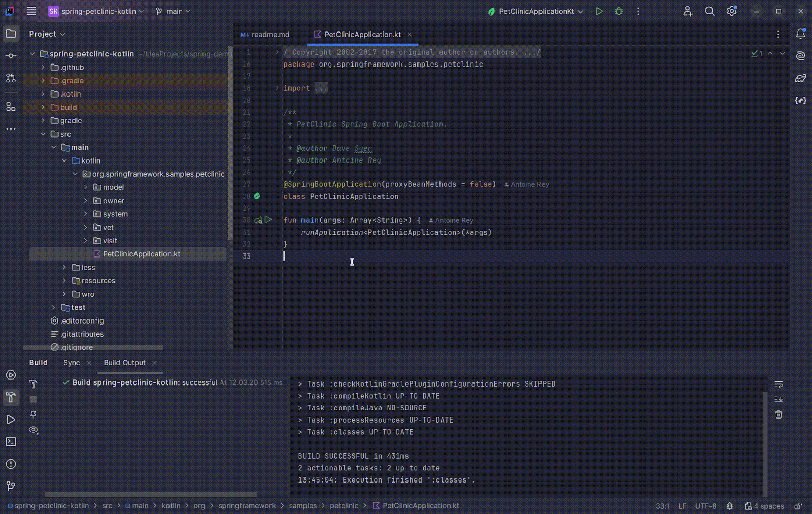The width and height of the screenshot is (812, 514).
Task: Open the Terminal tool window icon
Action: point(11,442)
